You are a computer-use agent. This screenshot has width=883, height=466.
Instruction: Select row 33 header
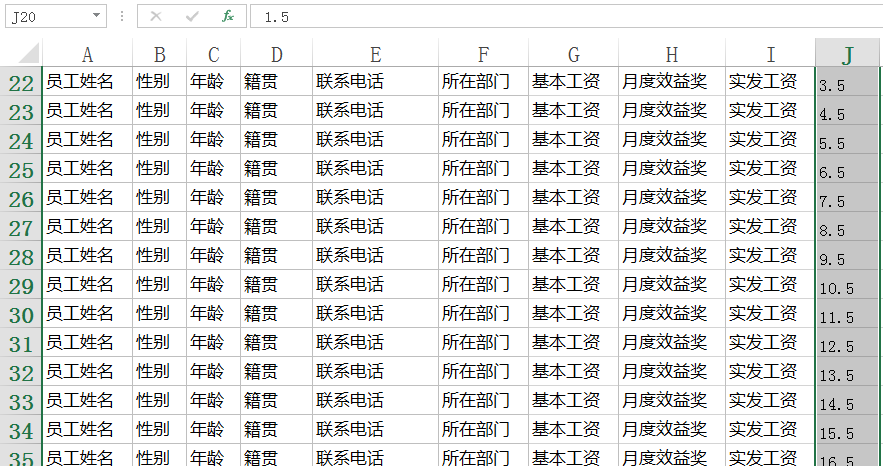[21, 401]
